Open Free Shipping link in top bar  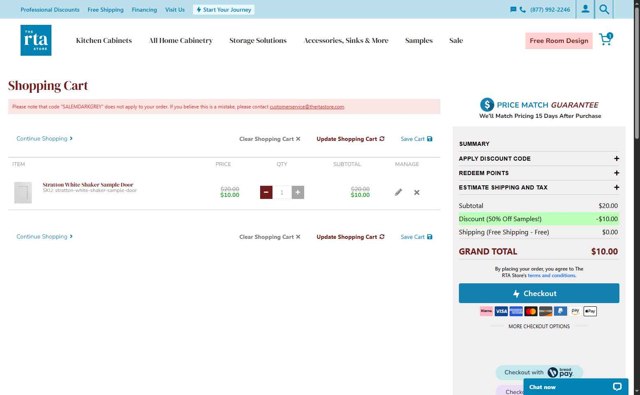pos(105,9)
